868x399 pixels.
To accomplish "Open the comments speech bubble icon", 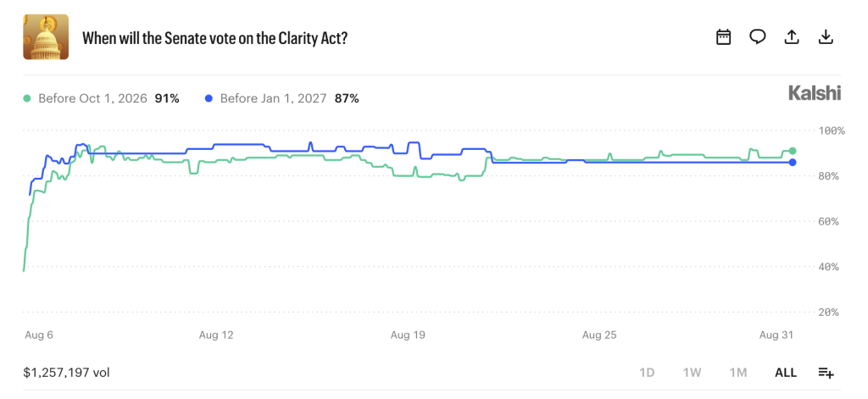I will [757, 37].
